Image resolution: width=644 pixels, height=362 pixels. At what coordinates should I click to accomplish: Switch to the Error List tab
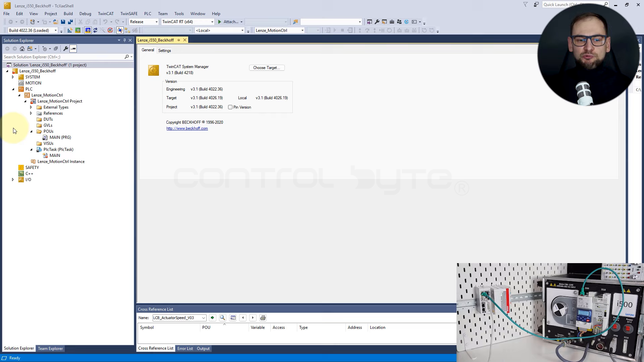[185, 349]
